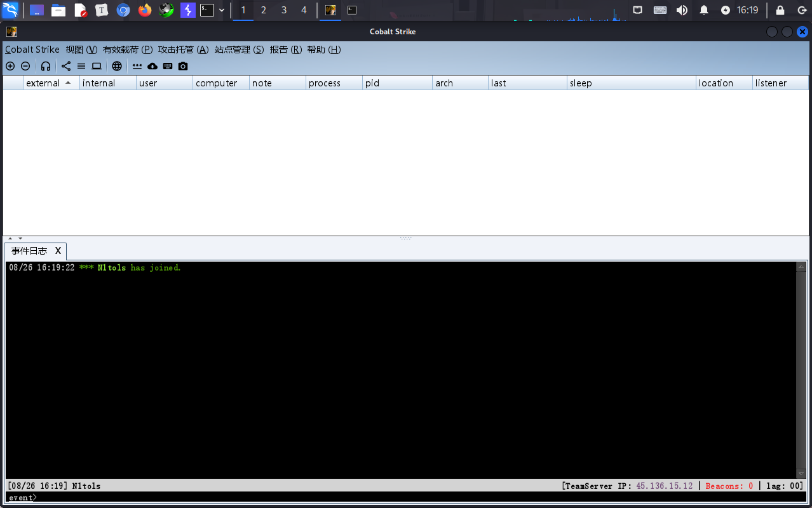
Task: Toggle the volume speaker icon in system tray
Action: click(x=682, y=10)
